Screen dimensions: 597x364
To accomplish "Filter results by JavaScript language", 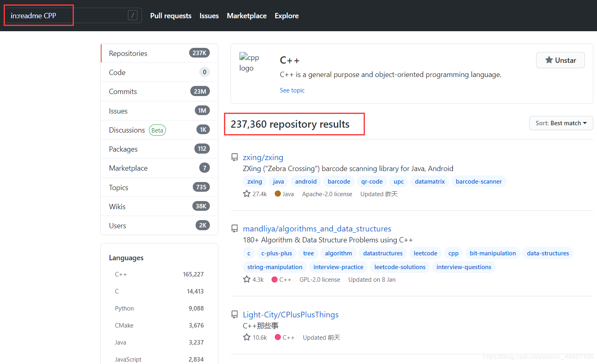I will click(x=159, y=360).
